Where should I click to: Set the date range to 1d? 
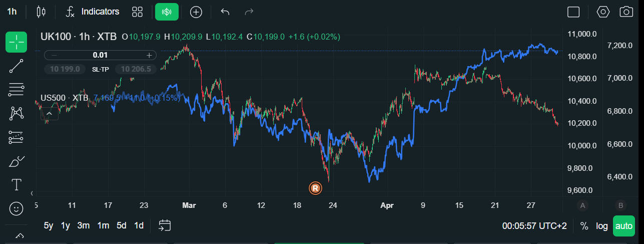pyautogui.click(x=139, y=225)
